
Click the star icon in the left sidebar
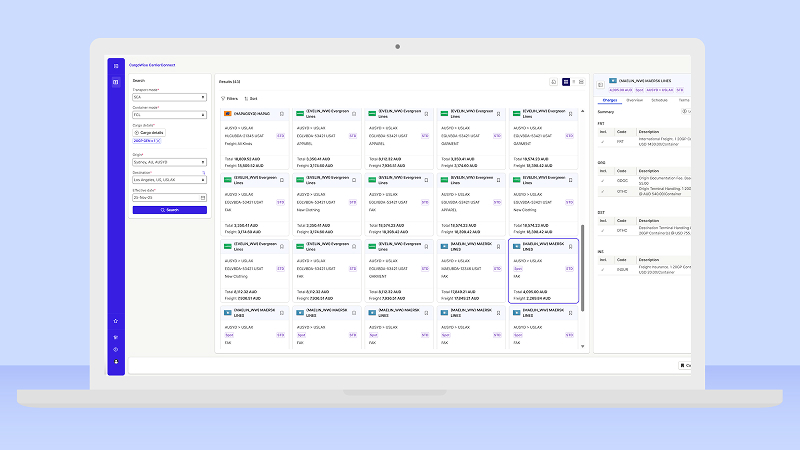(x=116, y=320)
